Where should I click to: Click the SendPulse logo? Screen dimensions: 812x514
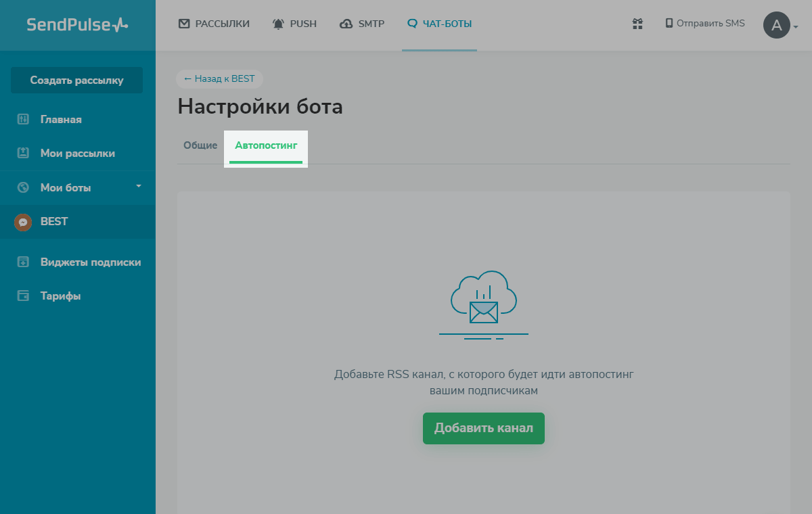point(77,25)
